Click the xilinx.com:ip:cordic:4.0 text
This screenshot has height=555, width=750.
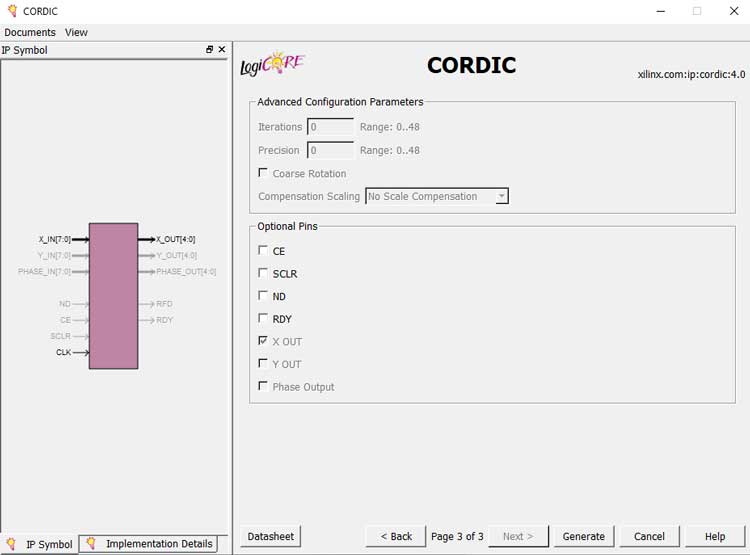click(691, 75)
